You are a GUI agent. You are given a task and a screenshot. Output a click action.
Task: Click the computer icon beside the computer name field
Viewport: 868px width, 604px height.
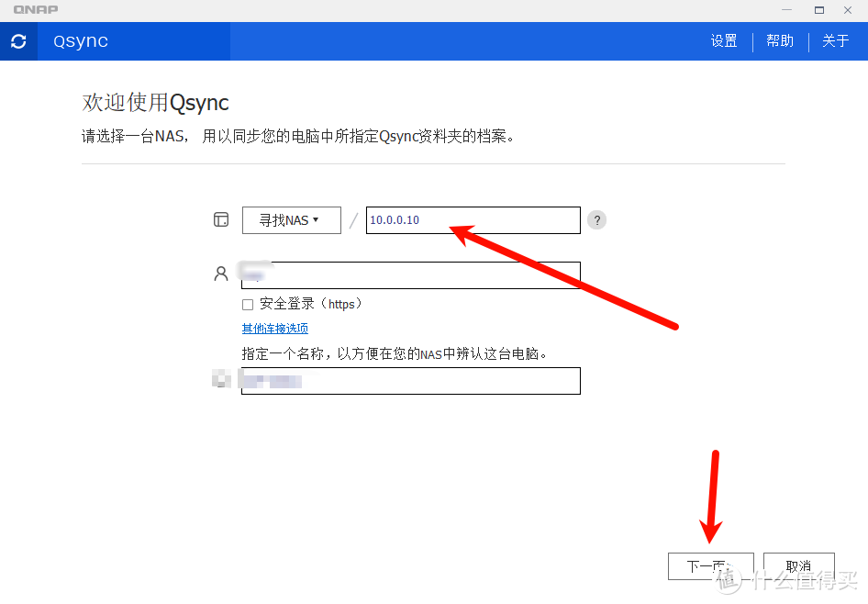221,379
